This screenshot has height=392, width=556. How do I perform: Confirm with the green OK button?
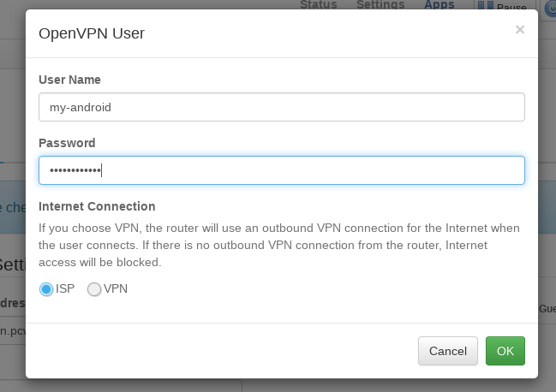[505, 351]
